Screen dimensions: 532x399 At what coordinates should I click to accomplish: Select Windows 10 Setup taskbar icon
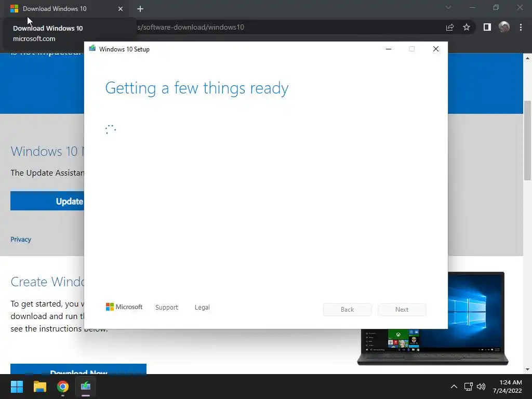pyautogui.click(x=86, y=387)
